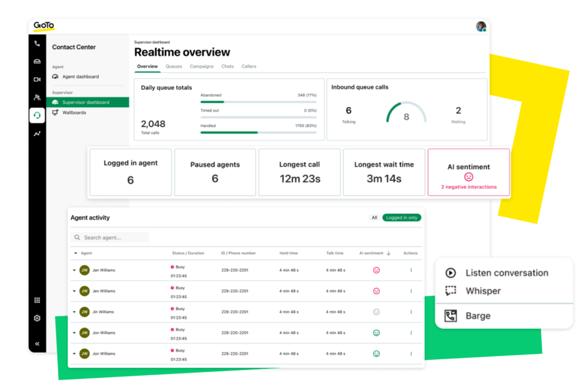Click the AI sentiment sad face card icon
The height and width of the screenshot is (392, 588).
469,177
